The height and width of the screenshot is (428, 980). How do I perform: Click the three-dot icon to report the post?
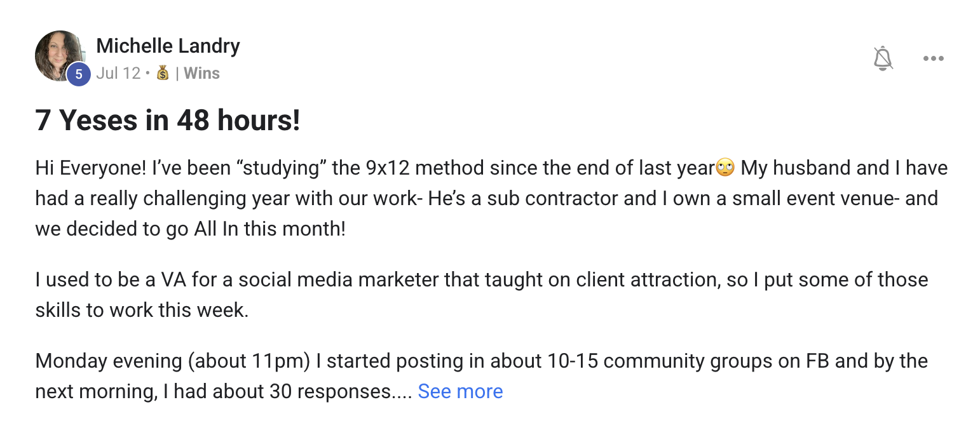[x=933, y=58]
